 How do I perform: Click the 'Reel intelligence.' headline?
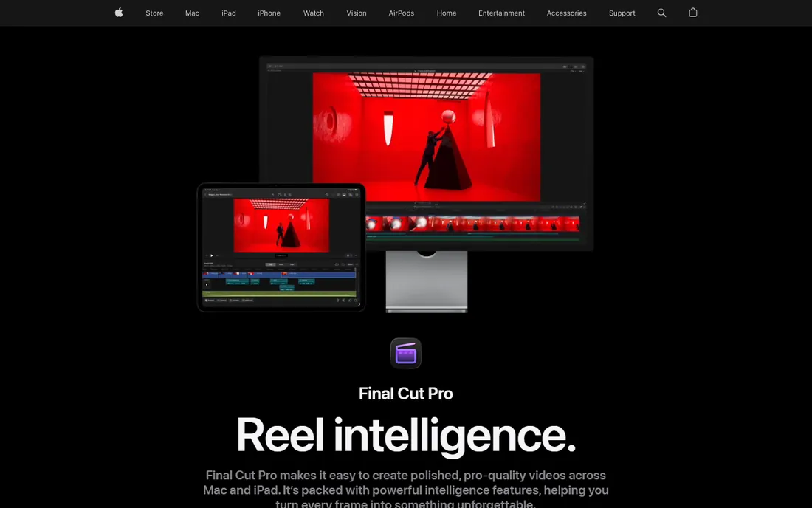coord(405,436)
